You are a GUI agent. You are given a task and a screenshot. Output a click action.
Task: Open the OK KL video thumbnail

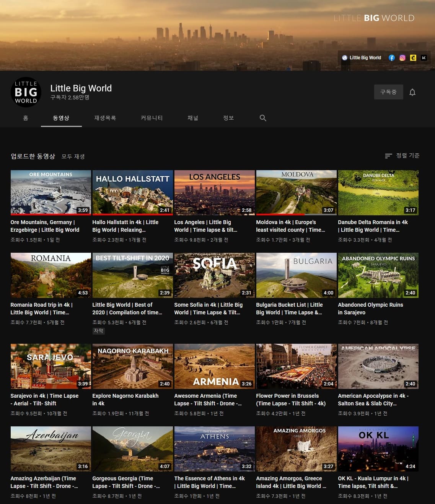click(x=378, y=449)
